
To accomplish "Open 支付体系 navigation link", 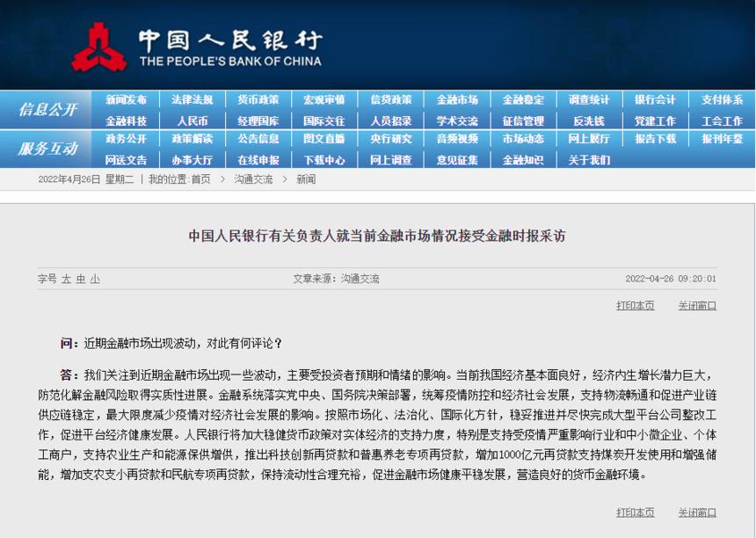I will click(x=723, y=100).
